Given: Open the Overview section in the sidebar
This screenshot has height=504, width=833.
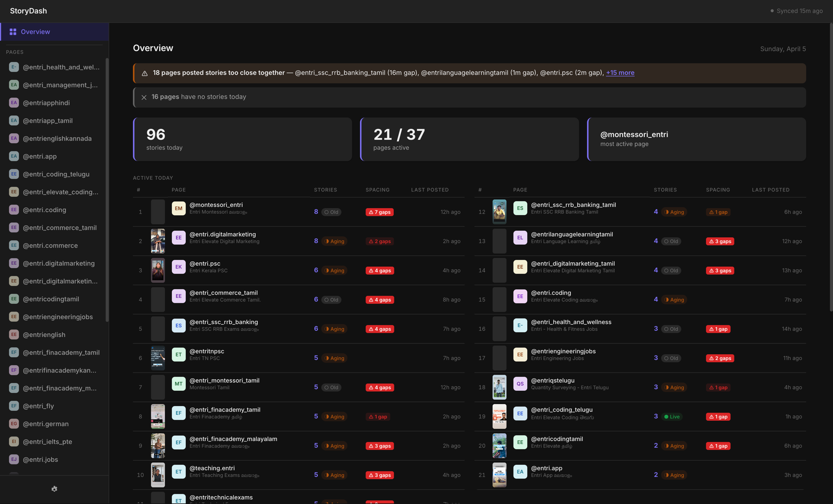Looking at the screenshot, I should 35,32.
